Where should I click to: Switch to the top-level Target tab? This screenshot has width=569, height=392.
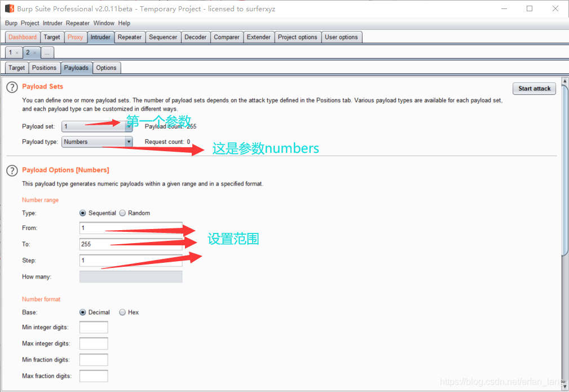pyautogui.click(x=52, y=37)
